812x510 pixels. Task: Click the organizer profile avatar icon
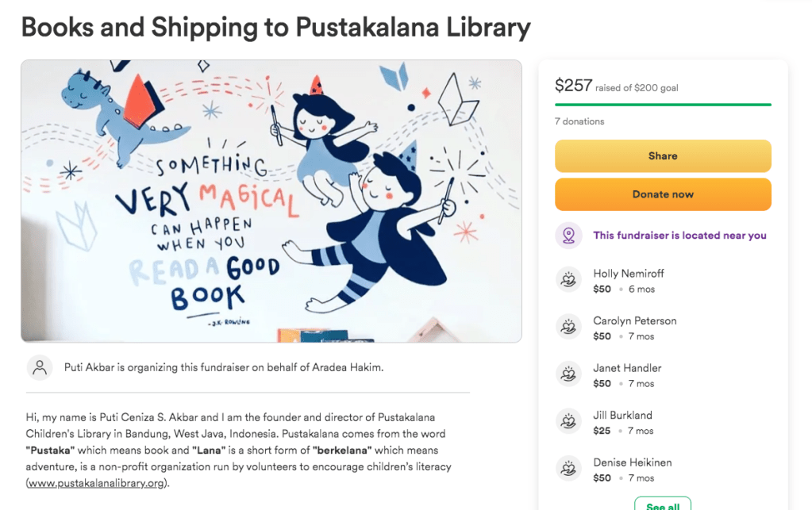(40, 367)
